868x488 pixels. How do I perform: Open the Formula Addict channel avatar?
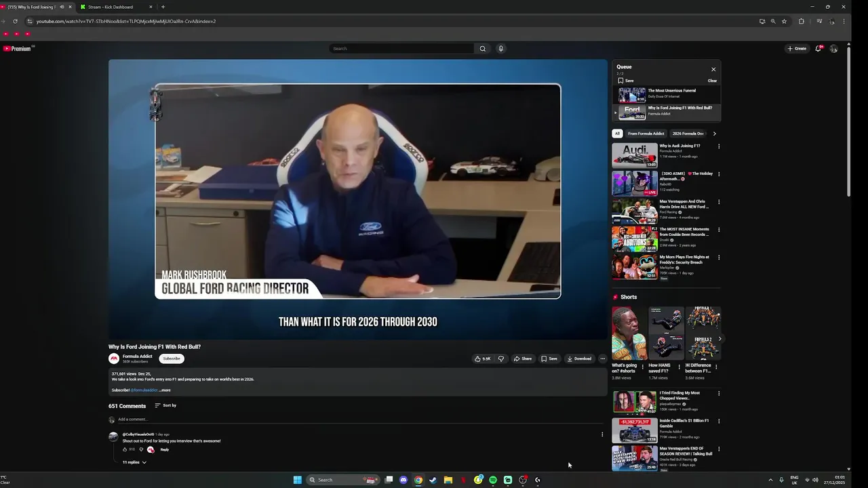coord(114,359)
